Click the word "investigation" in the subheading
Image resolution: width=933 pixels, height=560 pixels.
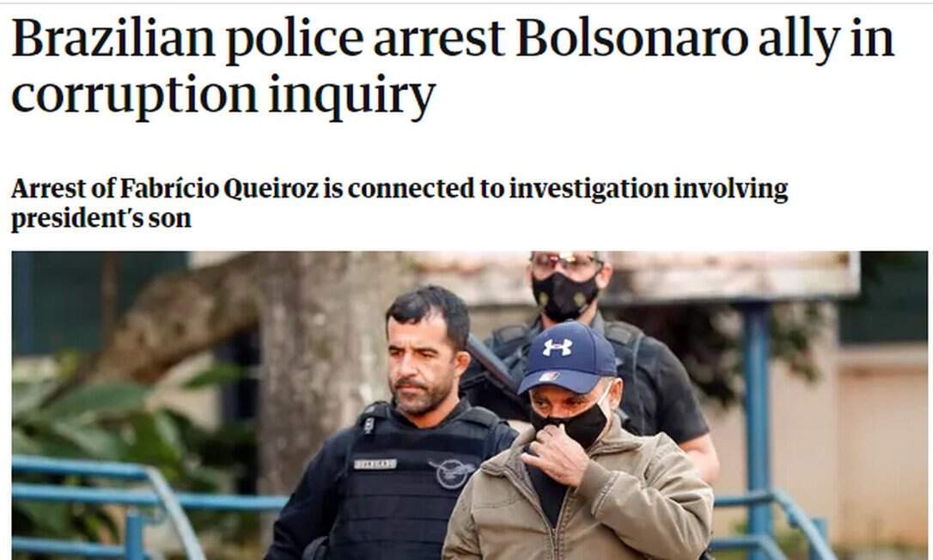588,189
